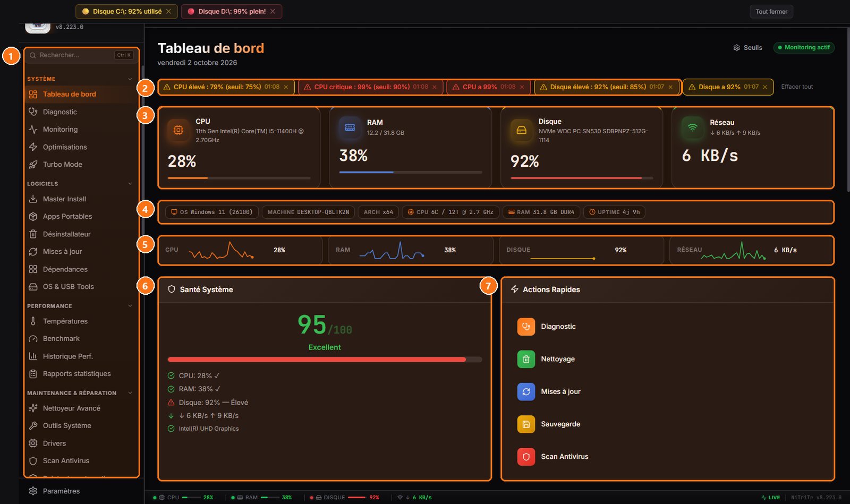Click the Seuils gear icon
Viewport: 850px width, 504px height.
pyautogui.click(x=736, y=48)
